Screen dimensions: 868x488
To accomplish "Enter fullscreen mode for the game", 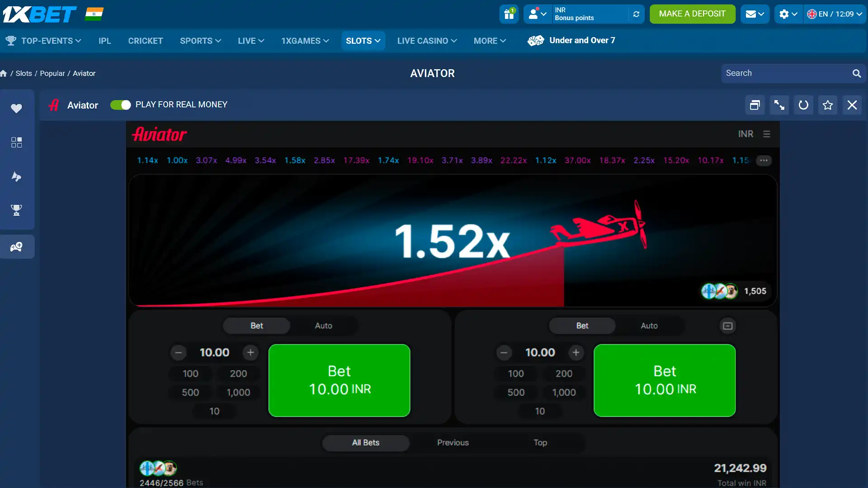I will (779, 105).
